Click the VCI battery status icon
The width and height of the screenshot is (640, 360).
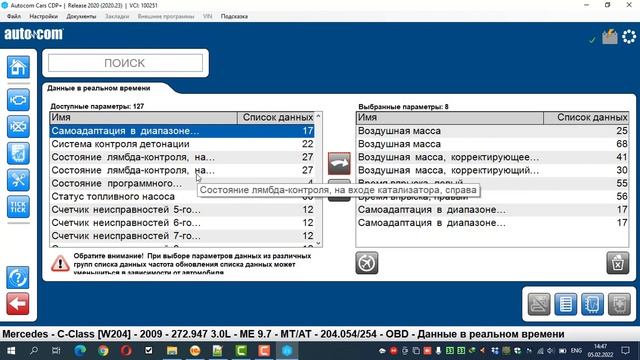pos(610,37)
